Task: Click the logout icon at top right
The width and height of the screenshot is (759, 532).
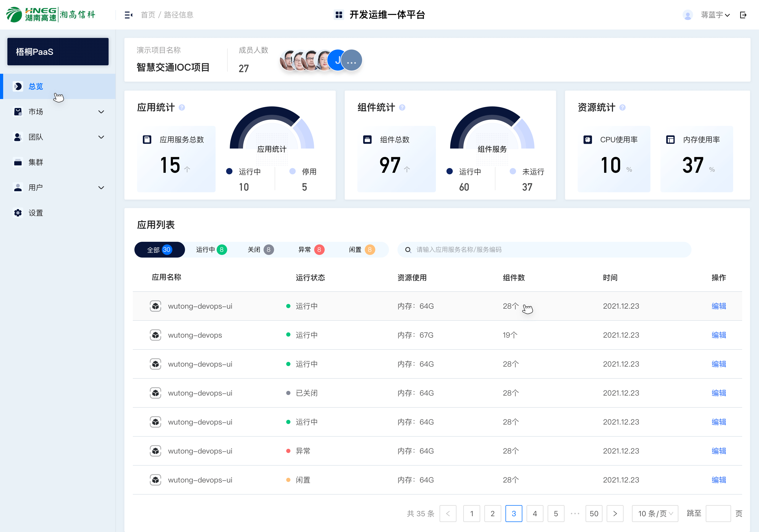Action: [x=743, y=15]
